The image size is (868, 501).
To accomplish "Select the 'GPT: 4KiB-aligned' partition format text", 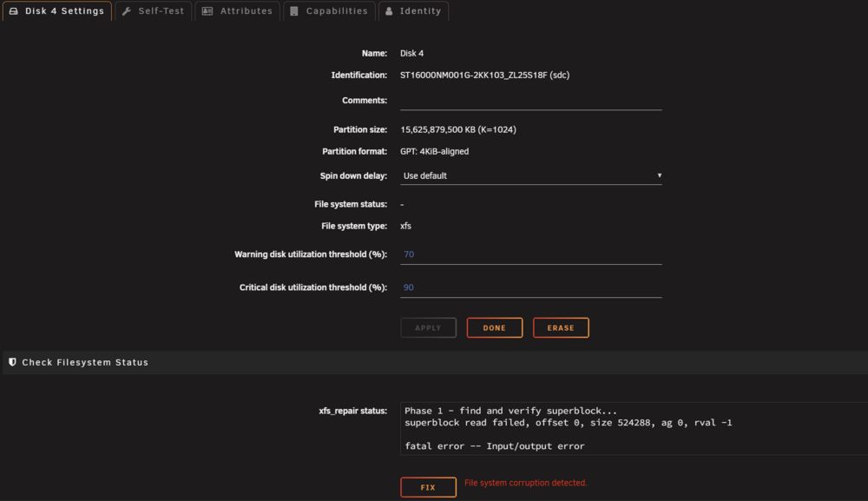I will (x=435, y=151).
